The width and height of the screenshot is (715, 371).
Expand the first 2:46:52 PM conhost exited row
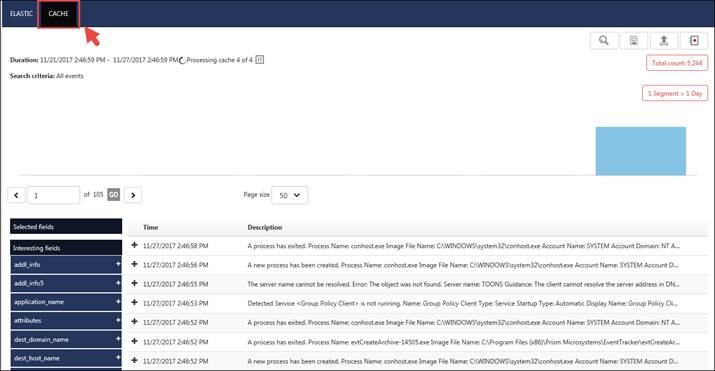[x=134, y=322]
